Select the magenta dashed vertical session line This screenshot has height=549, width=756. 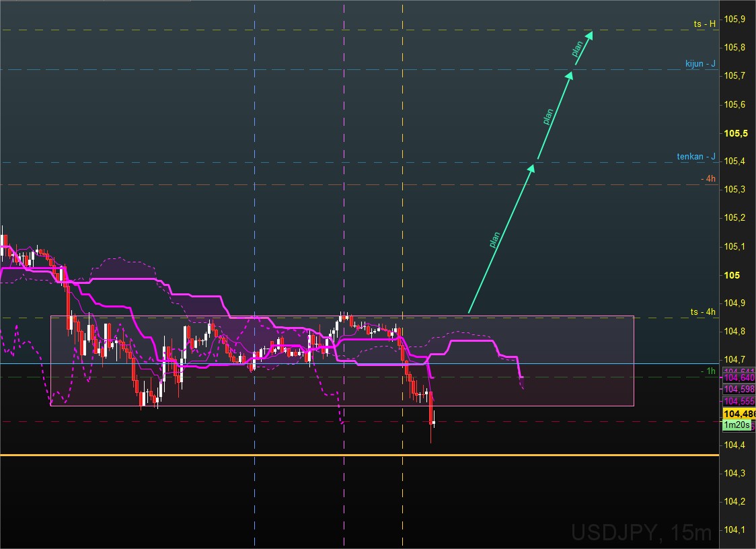[x=344, y=274]
